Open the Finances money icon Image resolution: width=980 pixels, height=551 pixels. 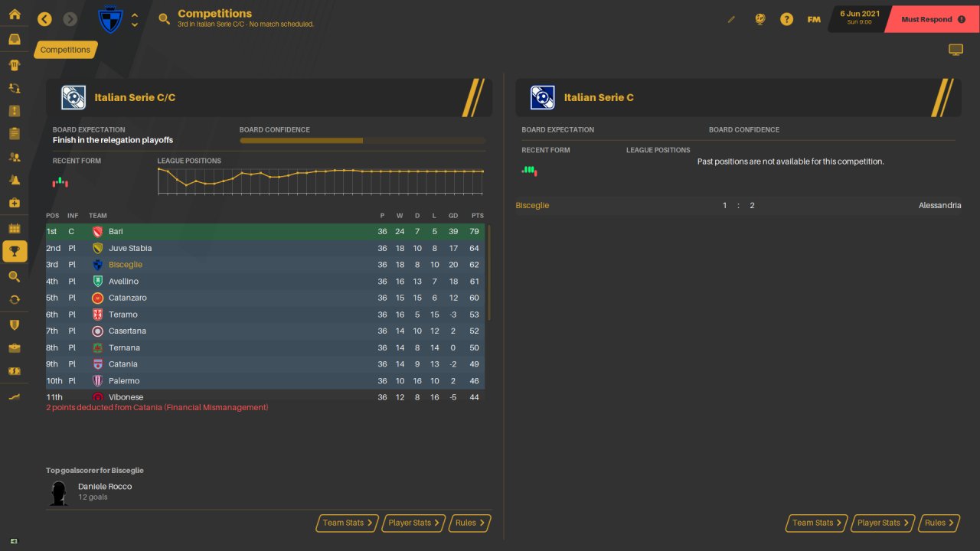coord(14,371)
